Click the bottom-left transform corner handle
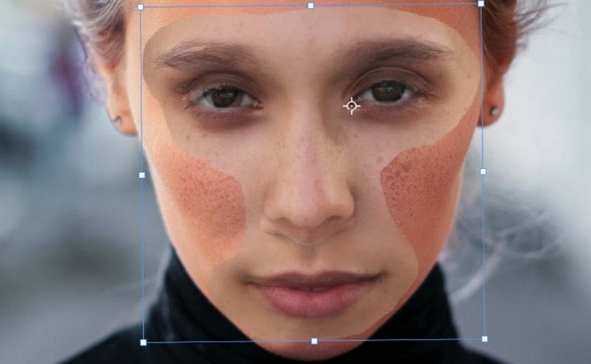 (143, 342)
